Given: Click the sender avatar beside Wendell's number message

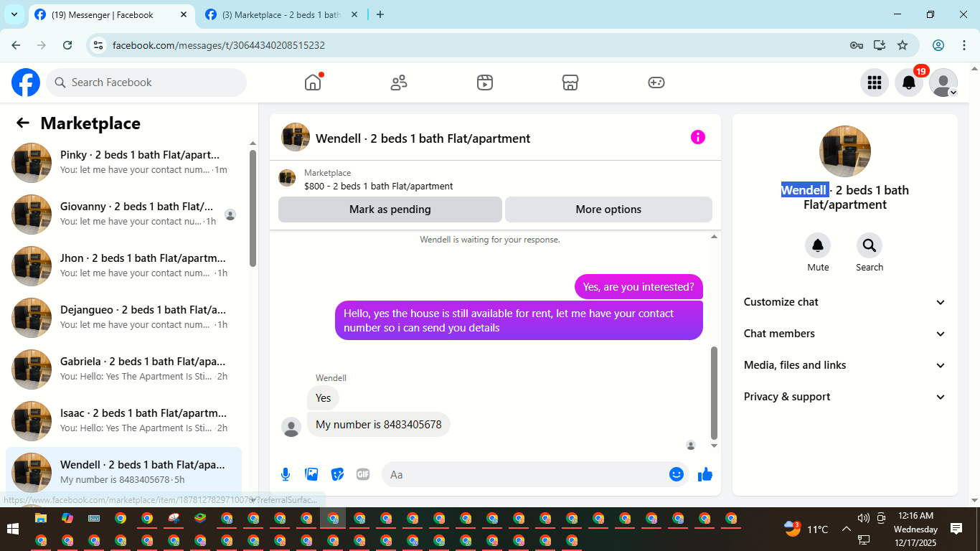Looking at the screenshot, I should coord(291,427).
